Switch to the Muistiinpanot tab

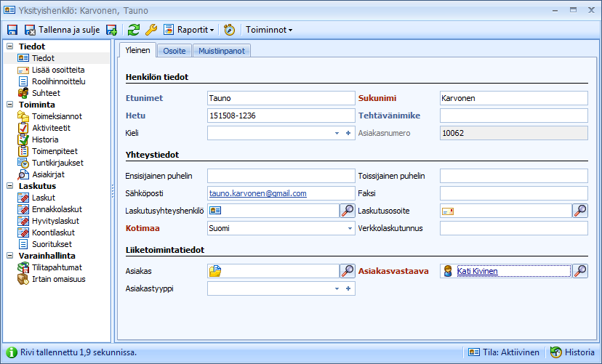point(222,51)
